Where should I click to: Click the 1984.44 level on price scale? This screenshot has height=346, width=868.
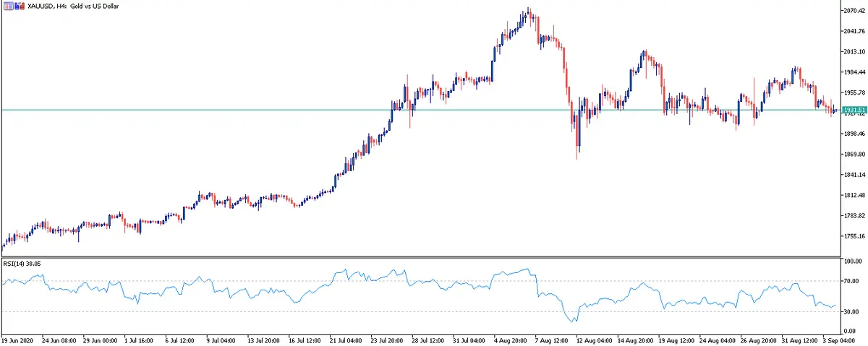(854, 72)
